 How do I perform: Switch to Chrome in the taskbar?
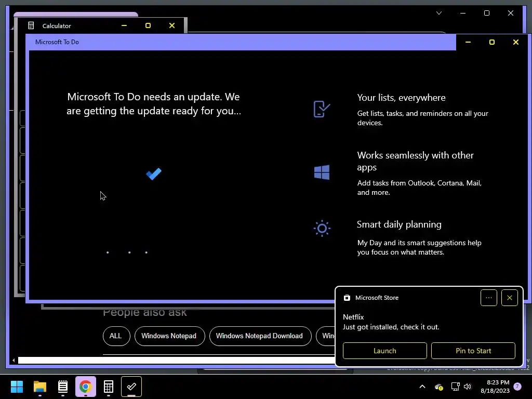click(x=86, y=387)
